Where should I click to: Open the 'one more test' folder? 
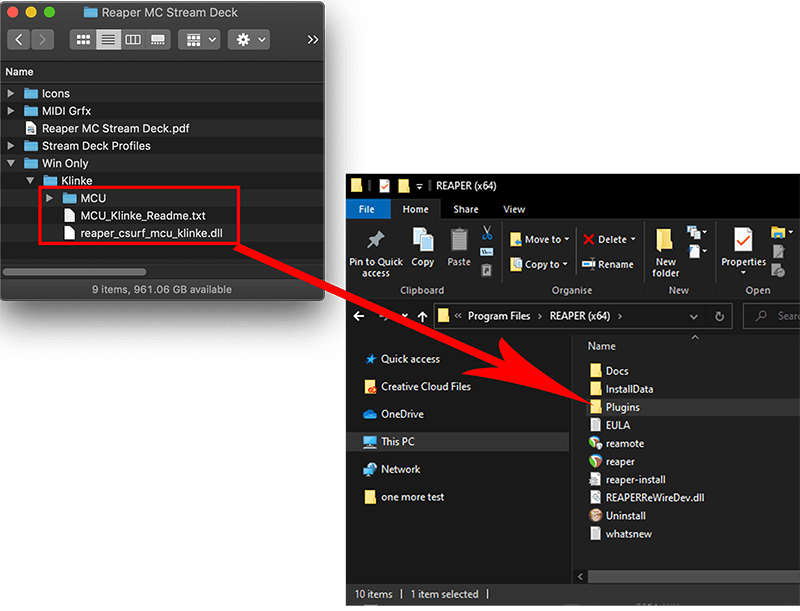(404, 497)
